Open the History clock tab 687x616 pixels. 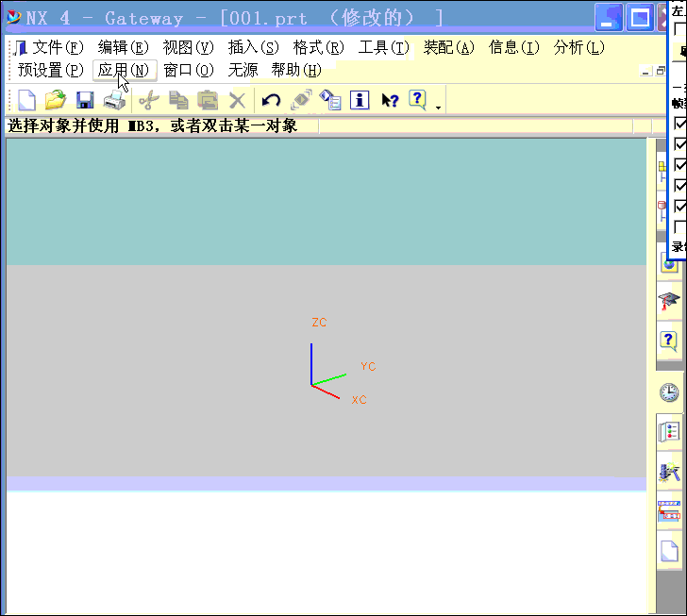(669, 392)
